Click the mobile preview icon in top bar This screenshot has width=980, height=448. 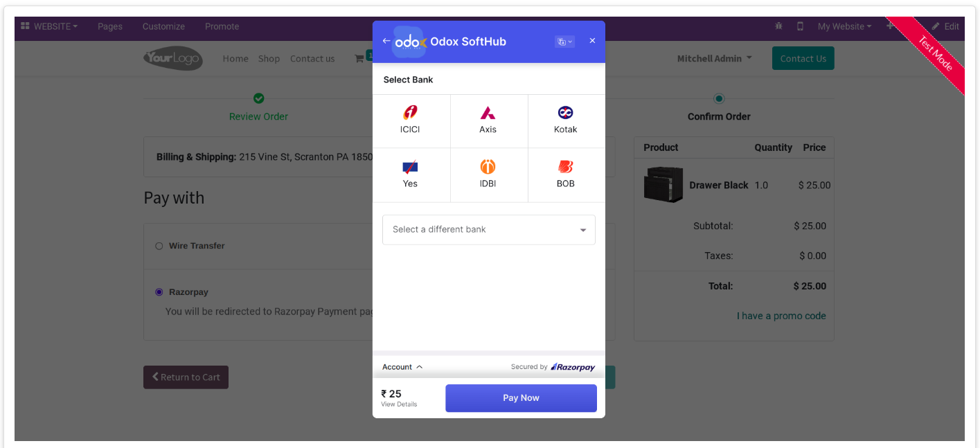801,26
